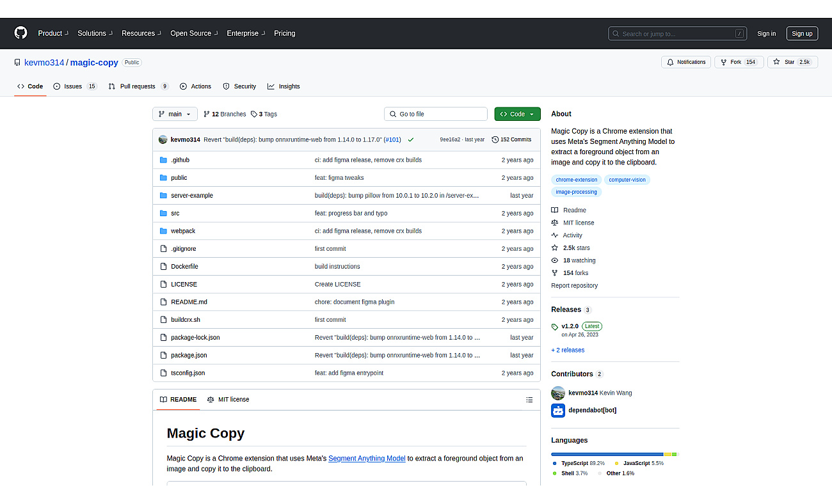Click the TypeScript segment of languages bar
The image size is (832, 504).
(x=607, y=455)
